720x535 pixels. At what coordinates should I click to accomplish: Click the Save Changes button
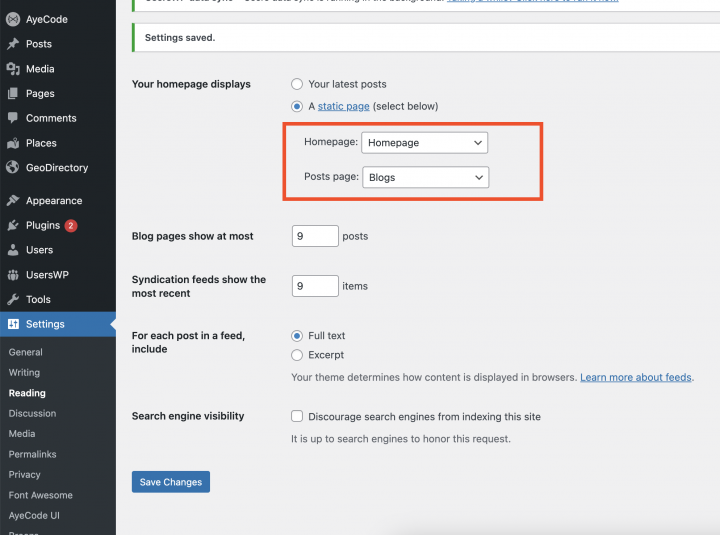coord(171,482)
